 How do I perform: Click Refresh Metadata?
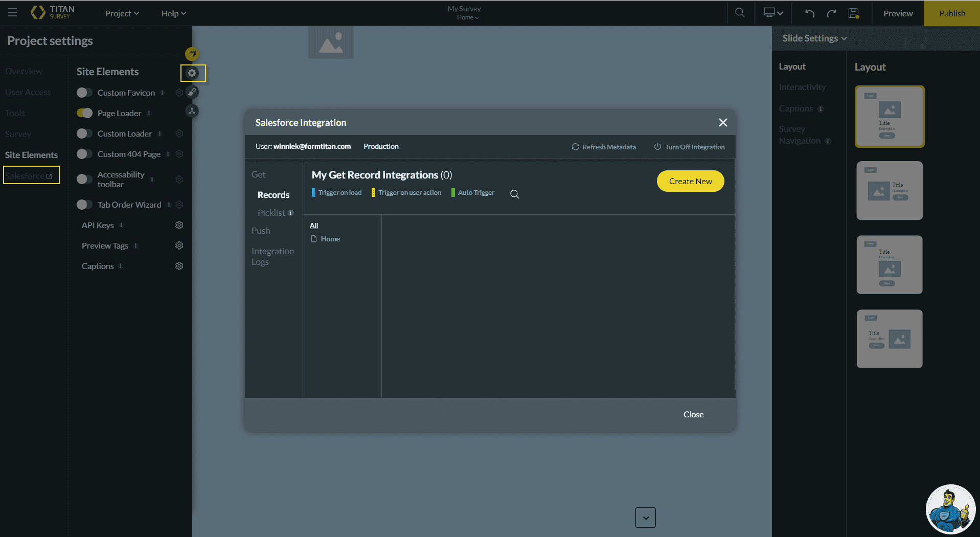point(604,147)
